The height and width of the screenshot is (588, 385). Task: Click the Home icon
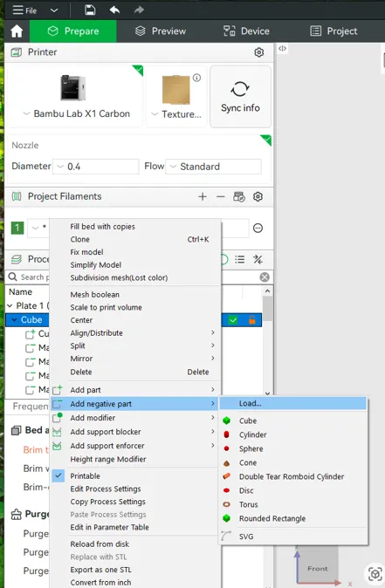point(17,31)
